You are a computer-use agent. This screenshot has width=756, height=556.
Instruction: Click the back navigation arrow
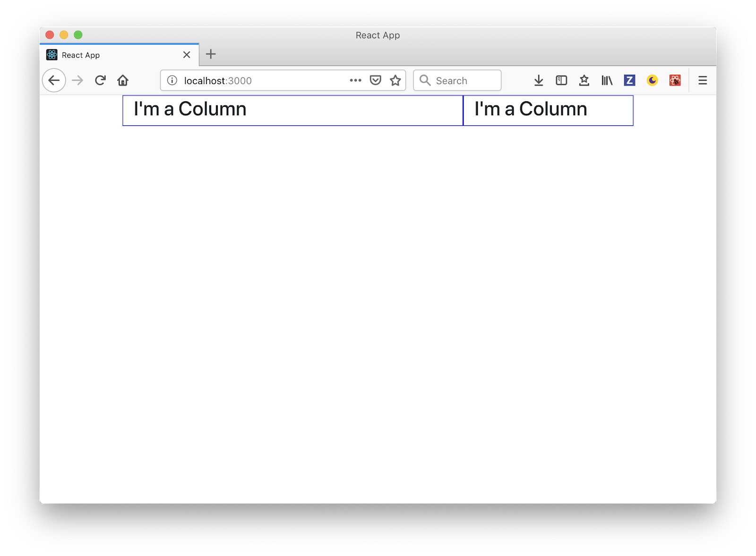click(x=54, y=80)
